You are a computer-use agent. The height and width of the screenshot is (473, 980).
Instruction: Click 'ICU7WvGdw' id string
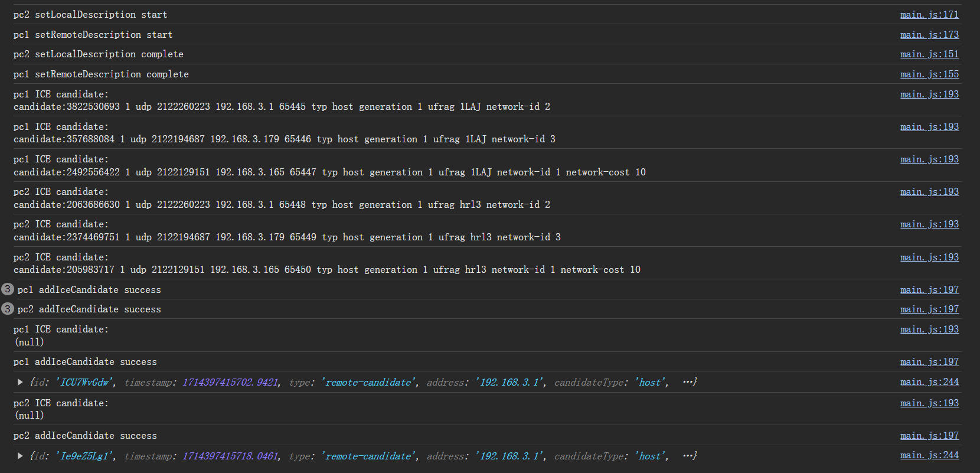[x=84, y=382]
